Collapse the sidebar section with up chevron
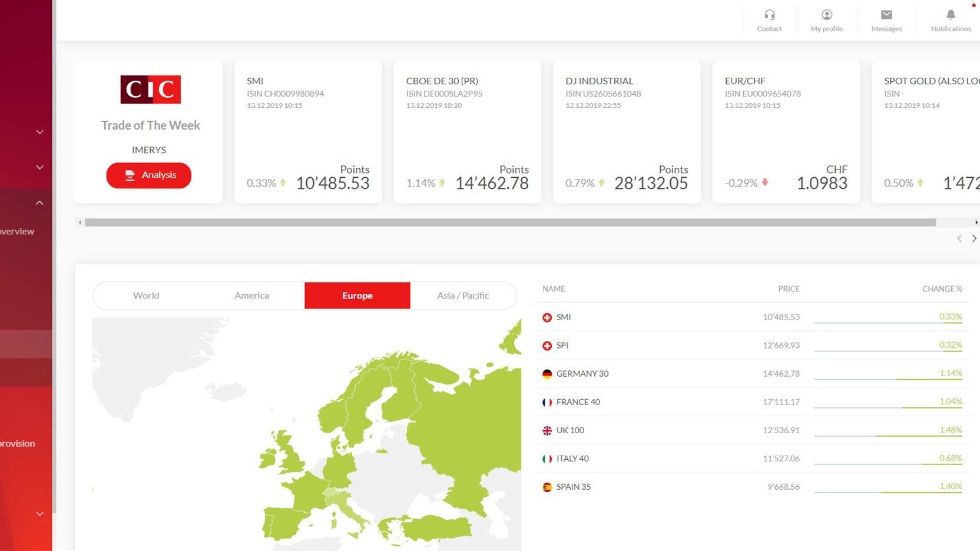Image resolution: width=980 pixels, height=551 pixels. coord(39,203)
